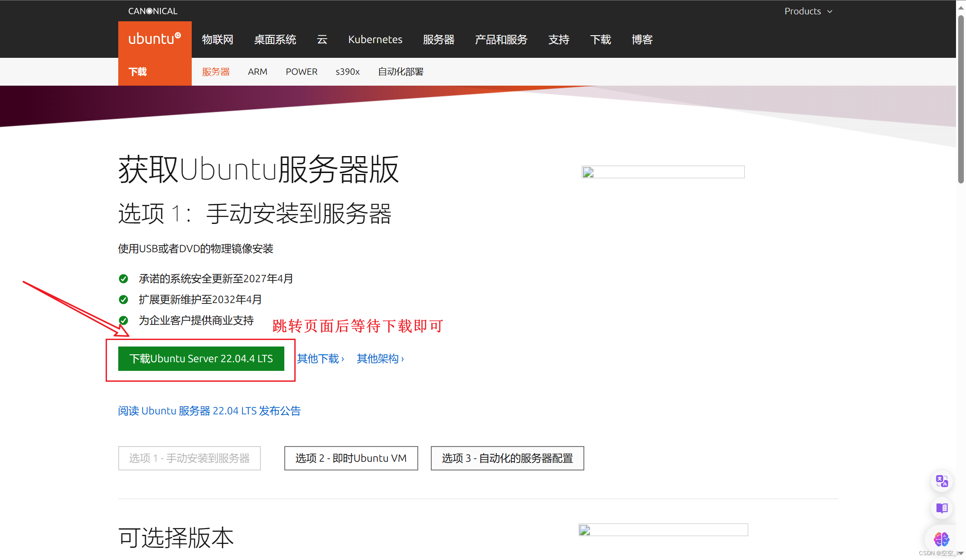Click broken image beside 可选择版本 heading
This screenshot has width=966, height=560.
coord(663,530)
